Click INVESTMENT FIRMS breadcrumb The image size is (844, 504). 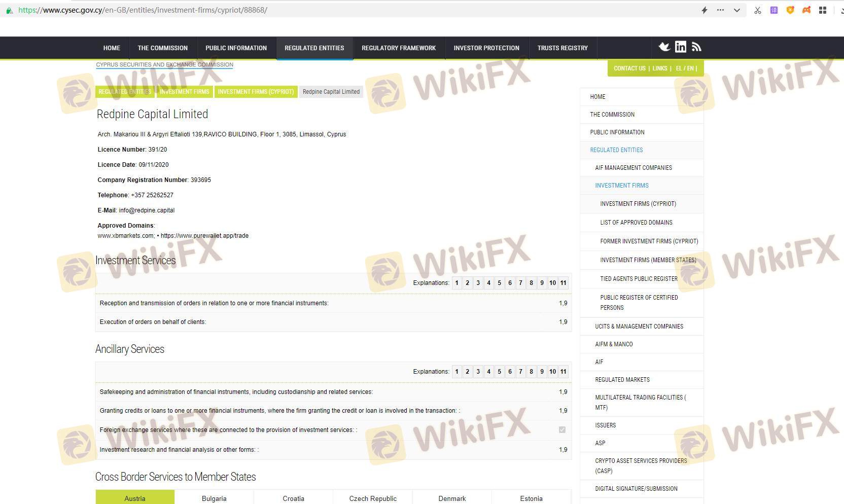tap(185, 92)
